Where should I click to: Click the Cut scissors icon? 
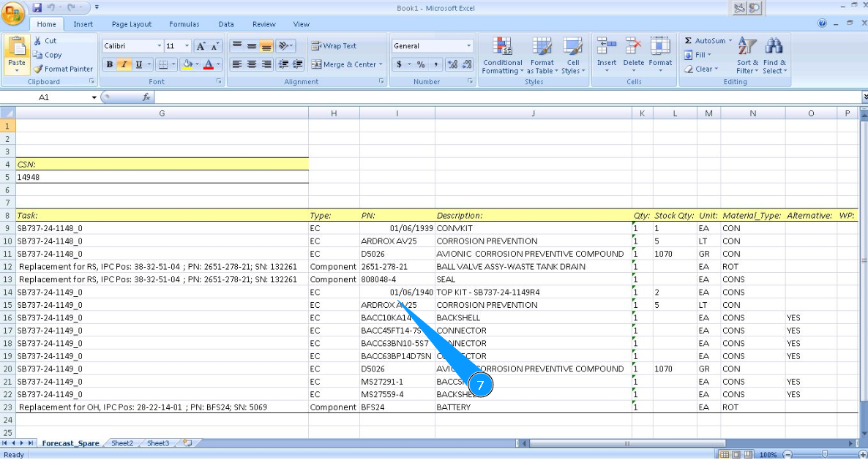pos(38,41)
